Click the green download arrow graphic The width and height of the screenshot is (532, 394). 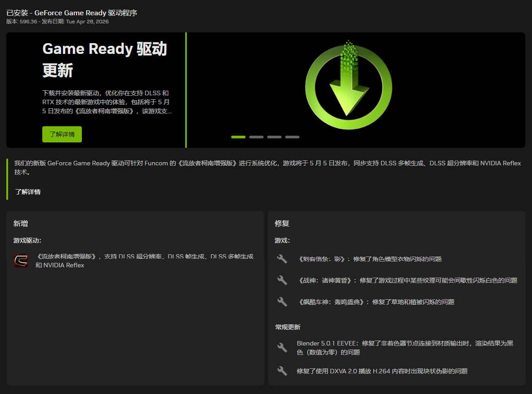[349, 85]
